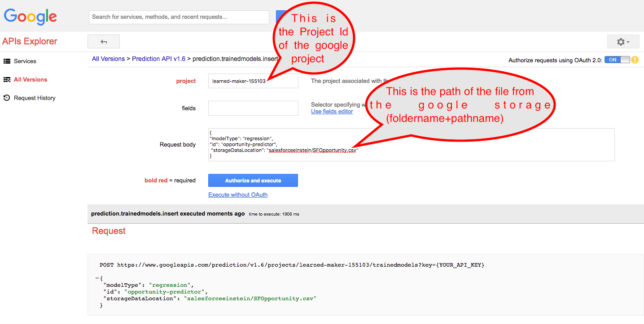Open the settings gear dropdown
The image size is (644, 324).
[623, 42]
